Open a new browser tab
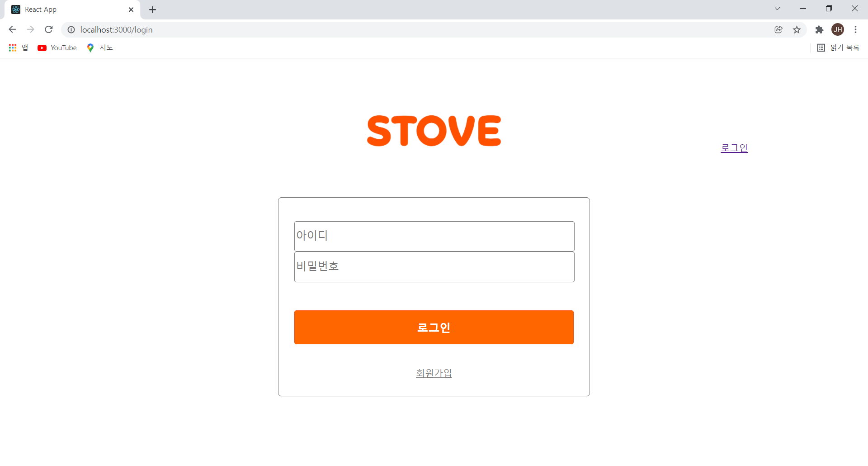The height and width of the screenshot is (466, 868). [152, 10]
